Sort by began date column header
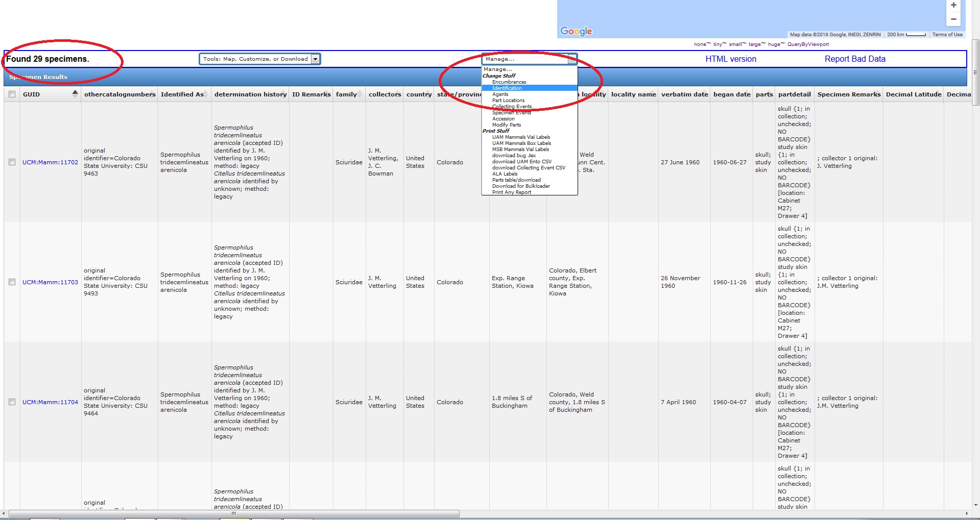 pos(732,94)
